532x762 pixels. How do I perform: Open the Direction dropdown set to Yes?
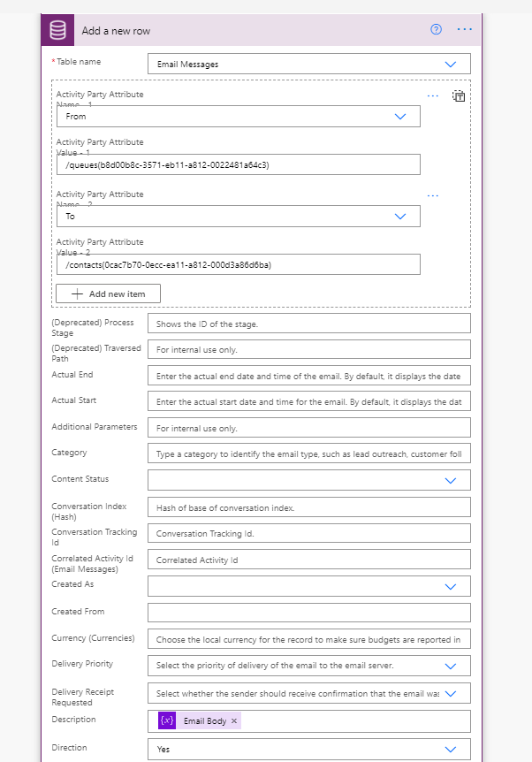pyautogui.click(x=451, y=749)
